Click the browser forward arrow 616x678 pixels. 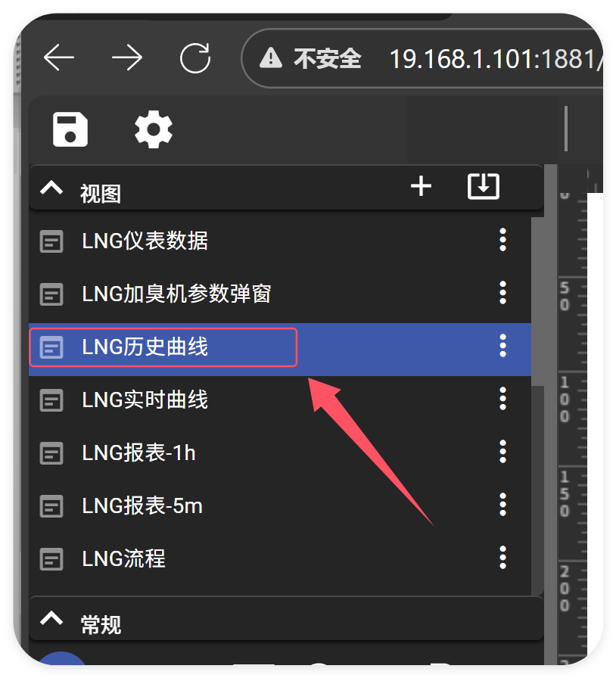(126, 58)
